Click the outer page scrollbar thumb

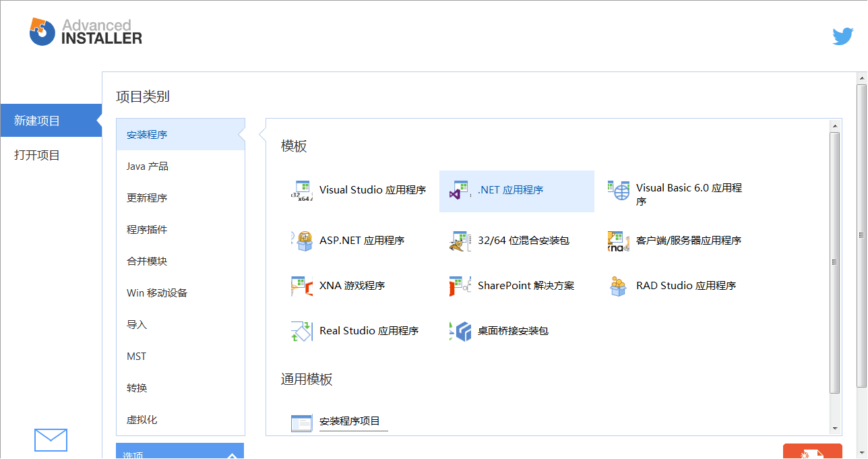[x=862, y=235]
